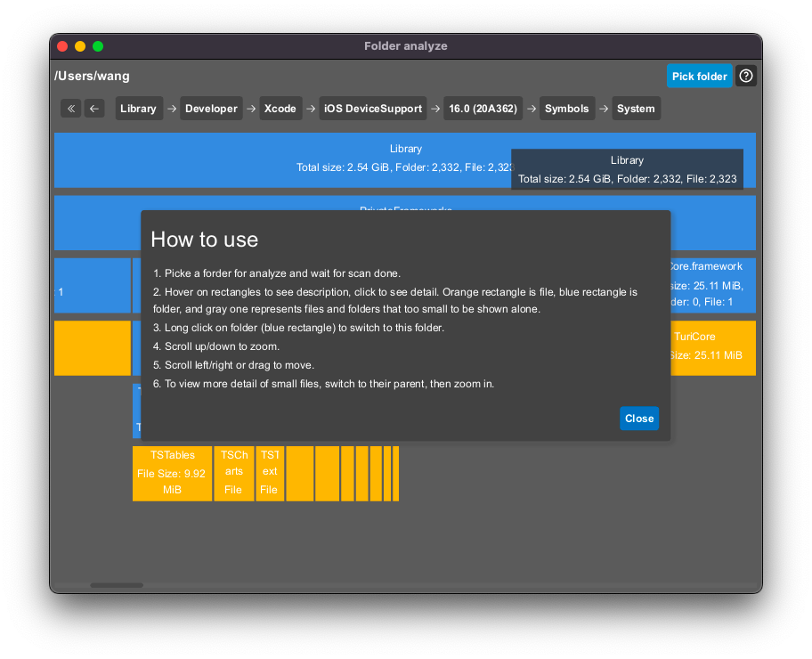Close the How to use dialog
This screenshot has width=812, height=659.
[638, 419]
